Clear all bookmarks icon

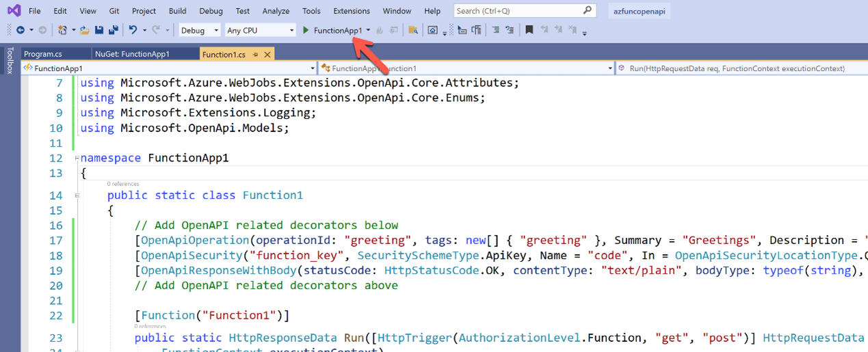click(573, 30)
